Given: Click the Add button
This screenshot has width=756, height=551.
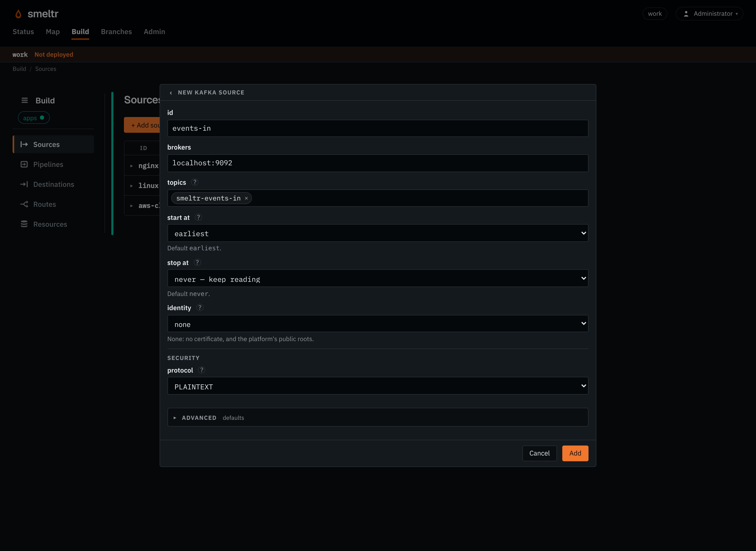Looking at the screenshot, I should (x=575, y=453).
